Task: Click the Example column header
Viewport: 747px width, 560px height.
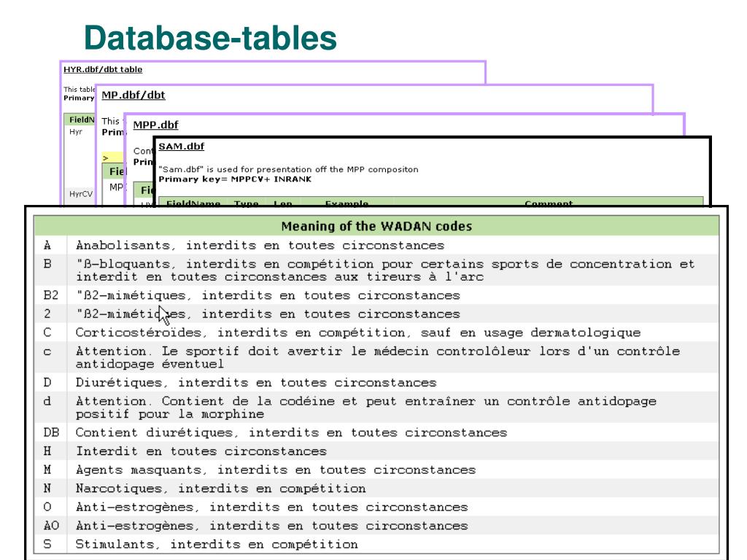Action: tap(346, 203)
